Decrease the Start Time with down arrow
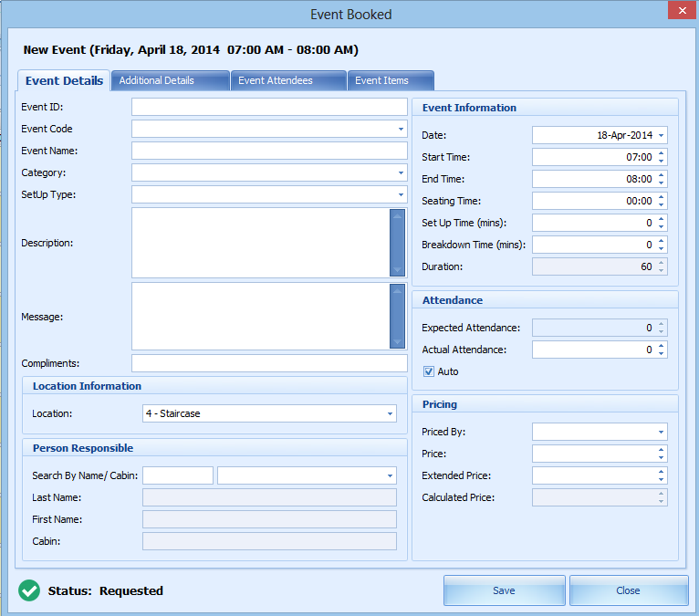 coord(661,161)
